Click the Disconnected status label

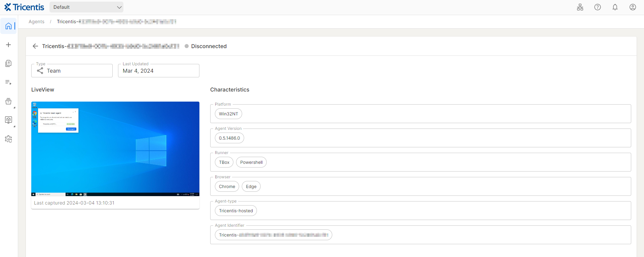tap(209, 46)
